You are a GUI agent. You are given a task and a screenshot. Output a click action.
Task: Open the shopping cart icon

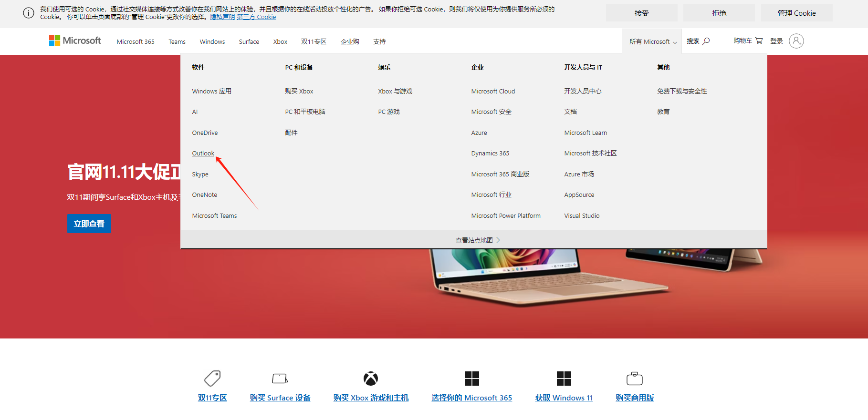[759, 41]
